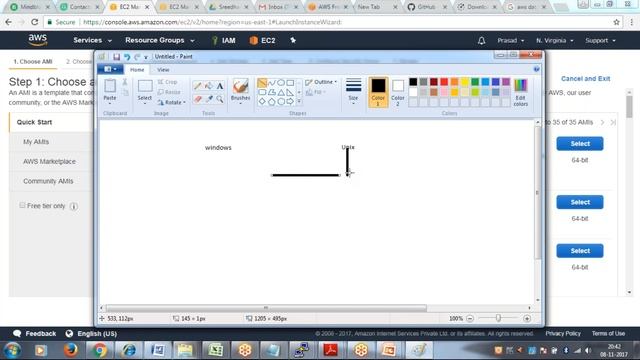Open Adobe Reader from the taskbar

click(x=330, y=350)
